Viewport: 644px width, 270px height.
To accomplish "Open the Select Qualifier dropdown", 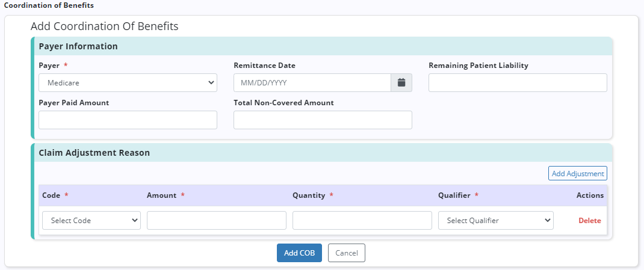I will click(x=495, y=221).
